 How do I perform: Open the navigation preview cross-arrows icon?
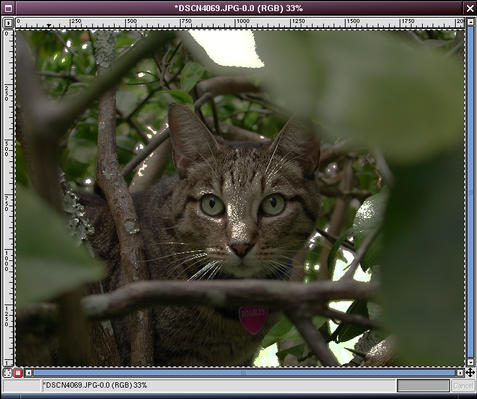coord(470,372)
